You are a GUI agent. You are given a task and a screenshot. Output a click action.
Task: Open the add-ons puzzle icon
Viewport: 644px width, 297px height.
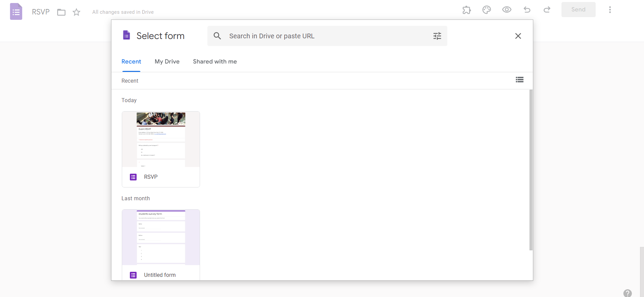[466, 10]
